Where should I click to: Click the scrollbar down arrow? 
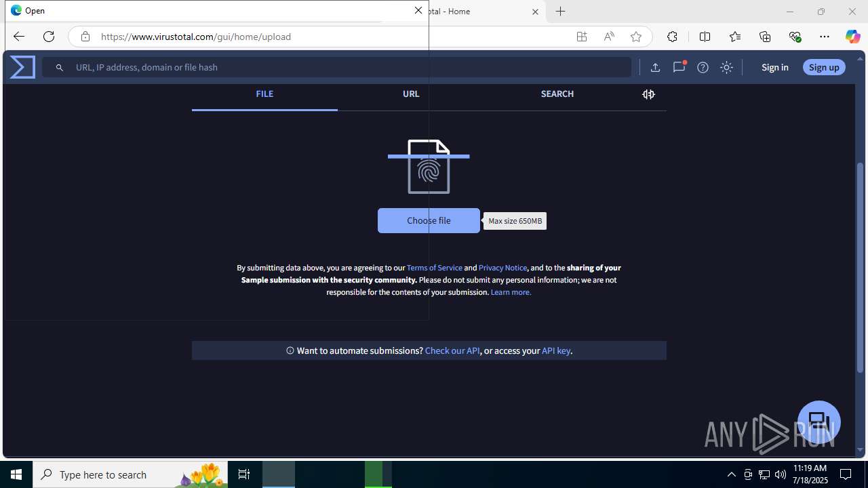pos(861,449)
